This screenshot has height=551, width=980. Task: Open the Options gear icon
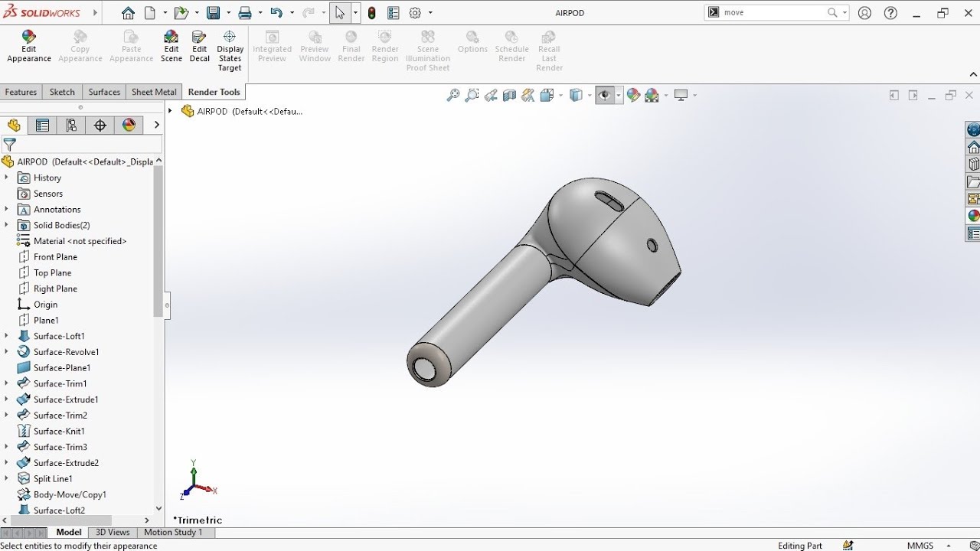[x=415, y=13]
